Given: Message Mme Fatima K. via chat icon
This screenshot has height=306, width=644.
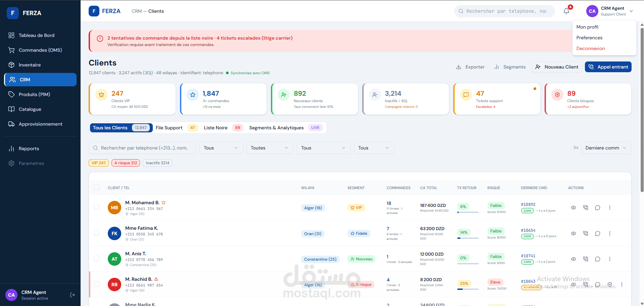Looking at the screenshot, I should (x=598, y=233).
